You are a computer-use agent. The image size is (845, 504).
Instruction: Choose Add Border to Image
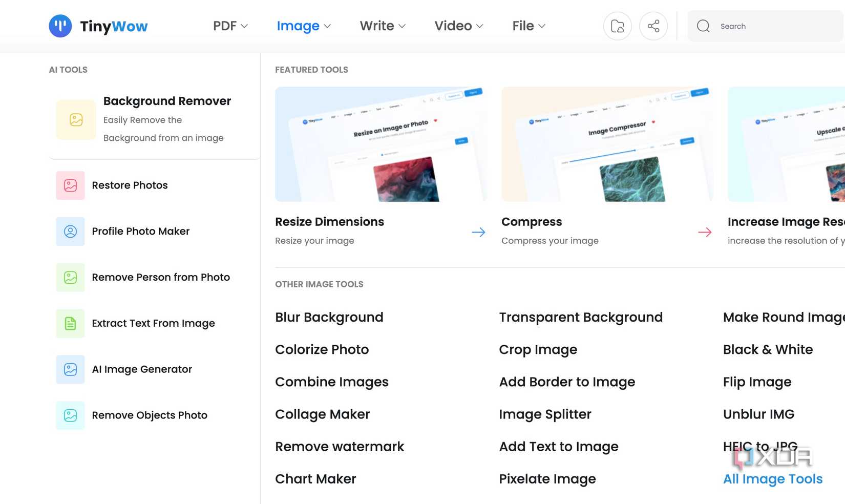567,382
